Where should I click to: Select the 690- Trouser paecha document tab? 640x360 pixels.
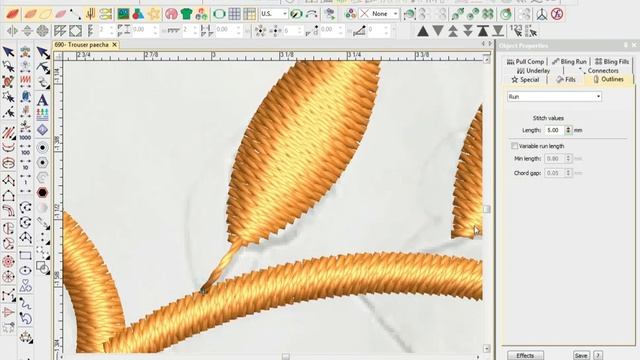pos(82,45)
